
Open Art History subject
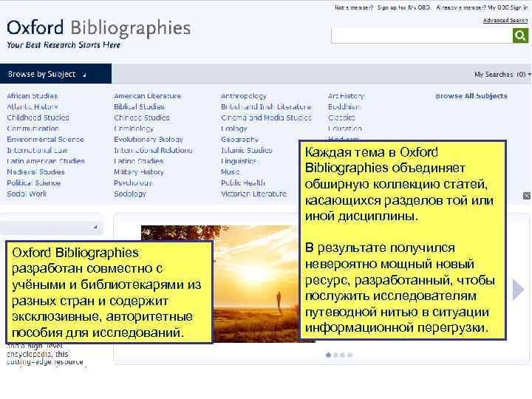(346, 96)
